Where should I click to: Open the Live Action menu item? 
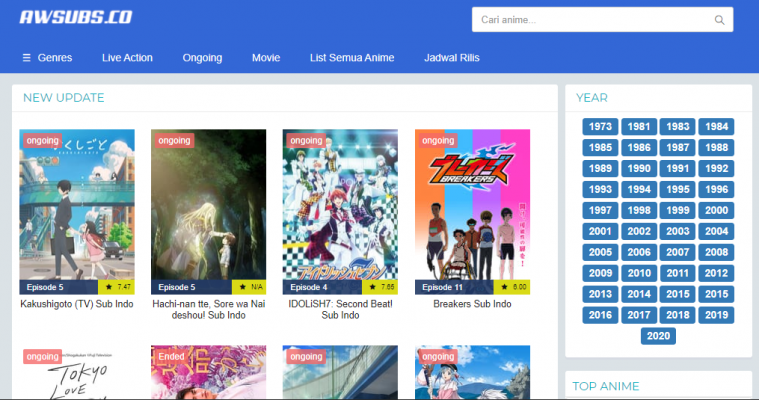coord(127,58)
